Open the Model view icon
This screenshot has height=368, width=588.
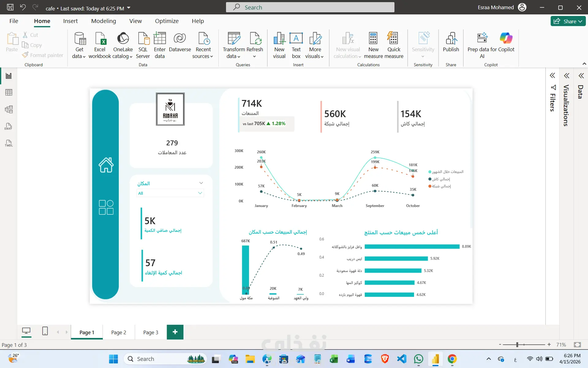(9, 109)
